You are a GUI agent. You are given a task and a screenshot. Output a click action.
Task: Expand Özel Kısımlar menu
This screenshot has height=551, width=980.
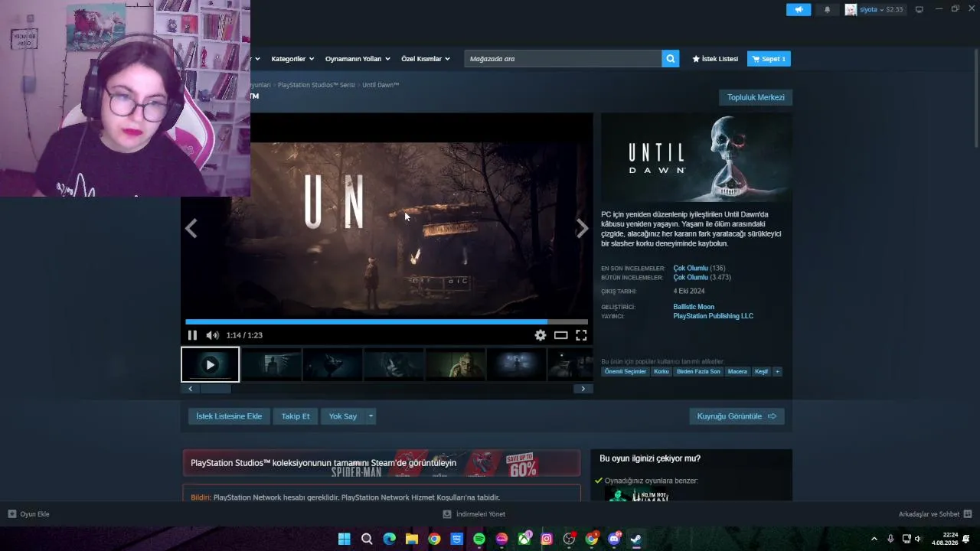(x=426, y=59)
